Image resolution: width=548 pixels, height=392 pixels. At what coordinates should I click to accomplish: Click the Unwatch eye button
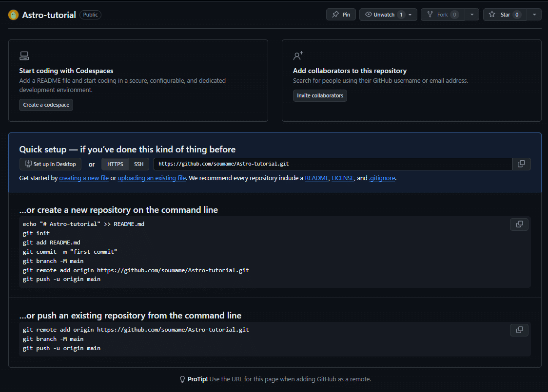(383, 15)
